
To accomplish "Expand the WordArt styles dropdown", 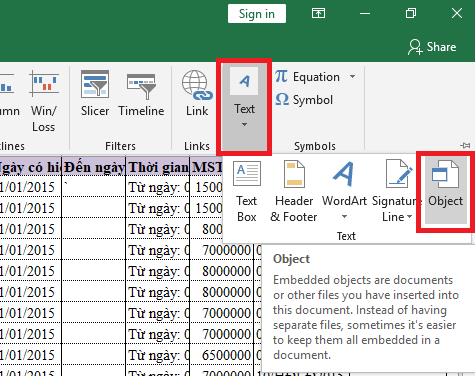I will pyautogui.click(x=344, y=217).
